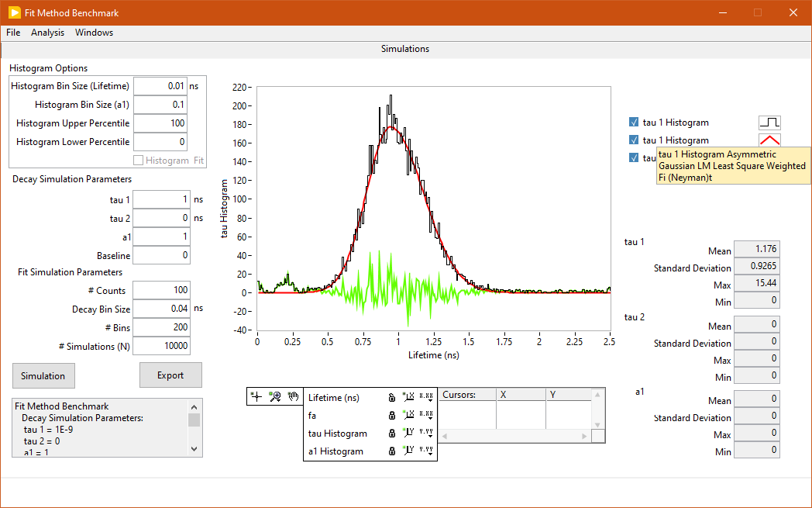Open tau Histogram axis format menu
This screenshot has height=508, width=812.
[x=426, y=433]
